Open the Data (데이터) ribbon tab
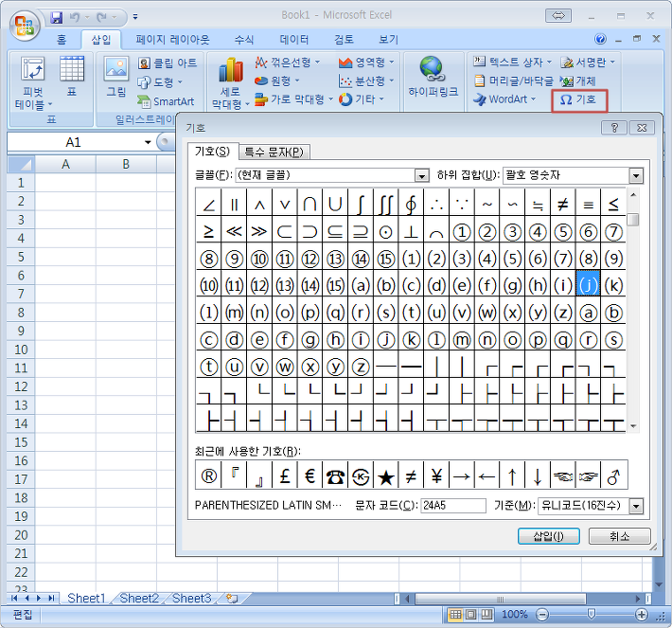 294,40
